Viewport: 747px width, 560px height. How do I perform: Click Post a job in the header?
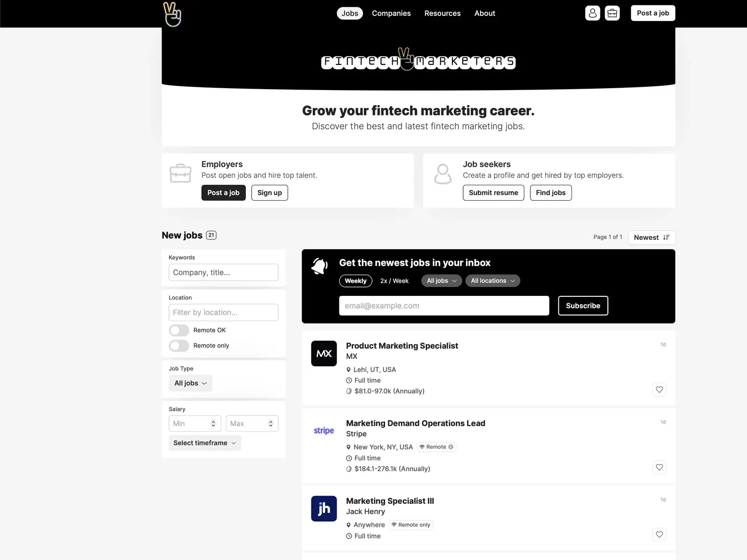[653, 13]
